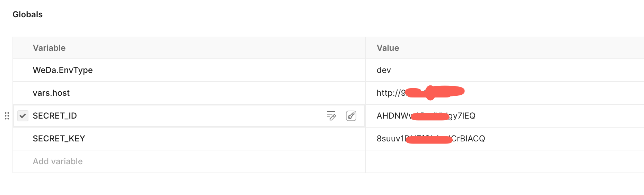
Task: Select the SECRET_KEY variable name
Action: pos(59,139)
